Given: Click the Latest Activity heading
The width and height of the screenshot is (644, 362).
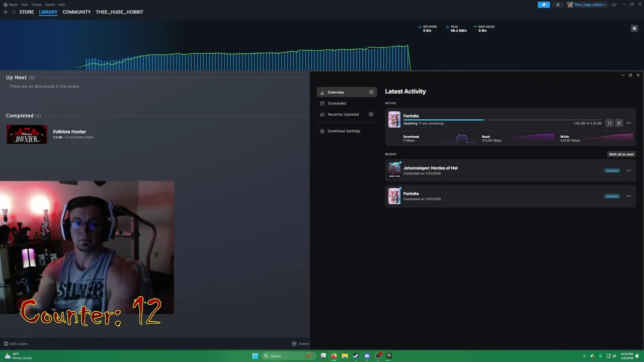Looking at the screenshot, I should [x=406, y=92].
